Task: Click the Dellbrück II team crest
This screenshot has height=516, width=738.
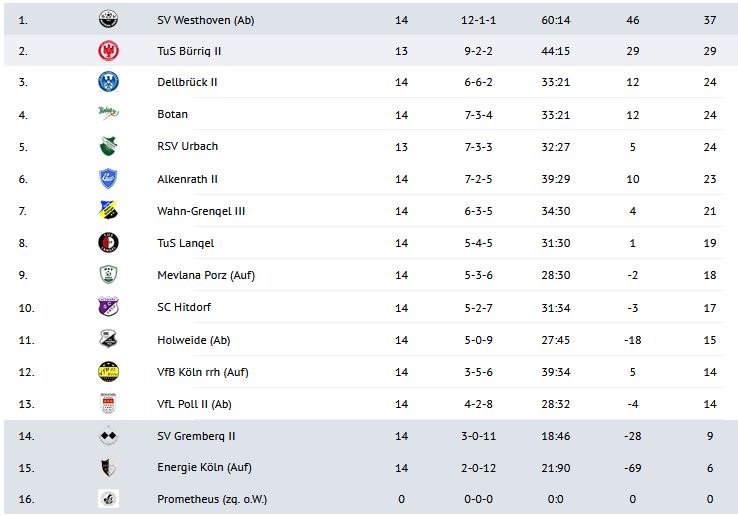Action: point(108,82)
